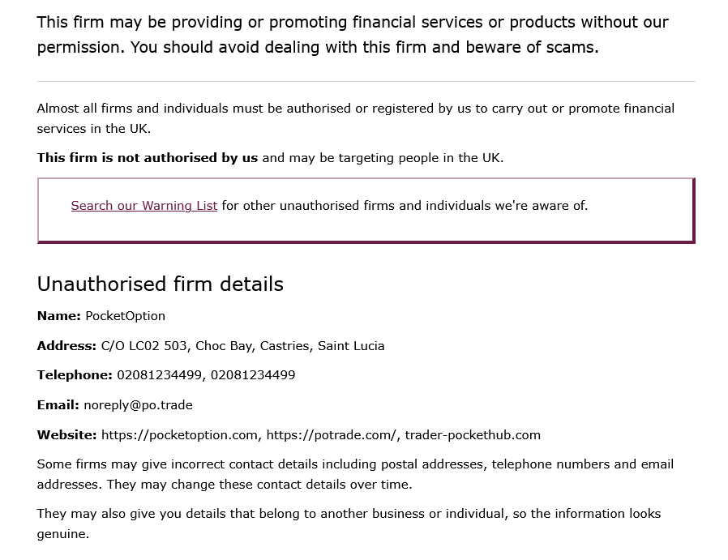Click the 'beware of scams' warning paragraph

click(x=353, y=34)
